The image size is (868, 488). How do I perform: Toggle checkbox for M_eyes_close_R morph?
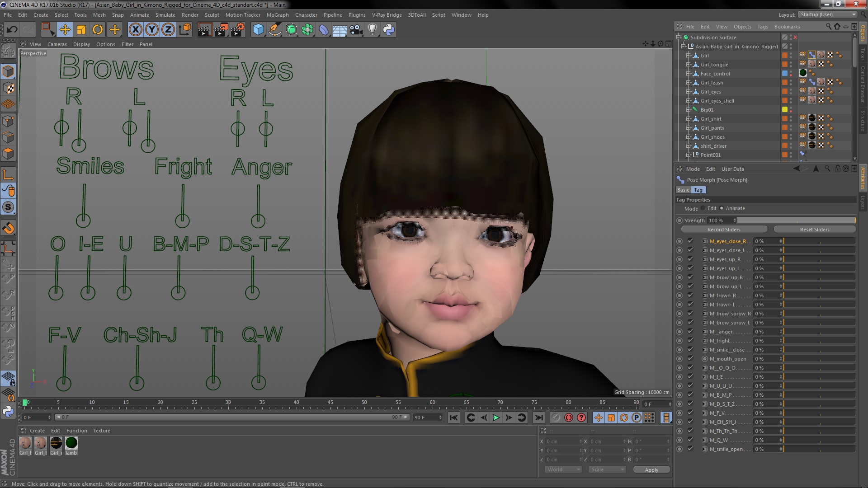tap(690, 241)
